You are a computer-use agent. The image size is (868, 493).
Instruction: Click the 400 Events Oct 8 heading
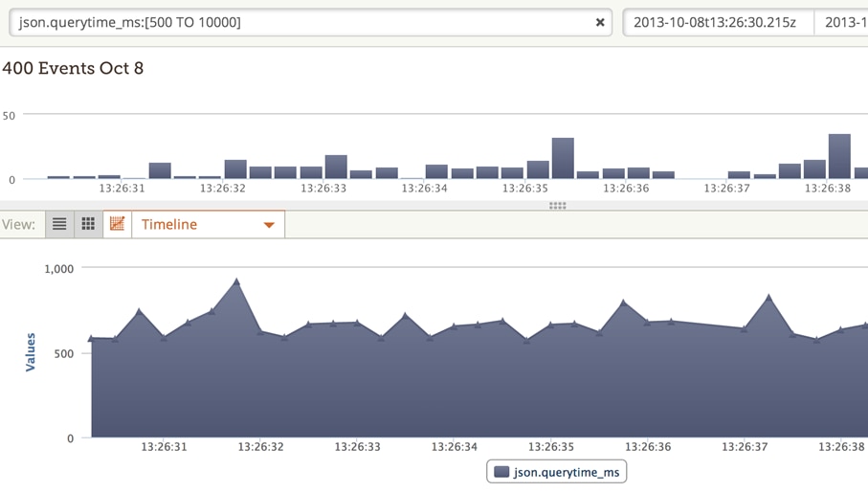point(73,69)
